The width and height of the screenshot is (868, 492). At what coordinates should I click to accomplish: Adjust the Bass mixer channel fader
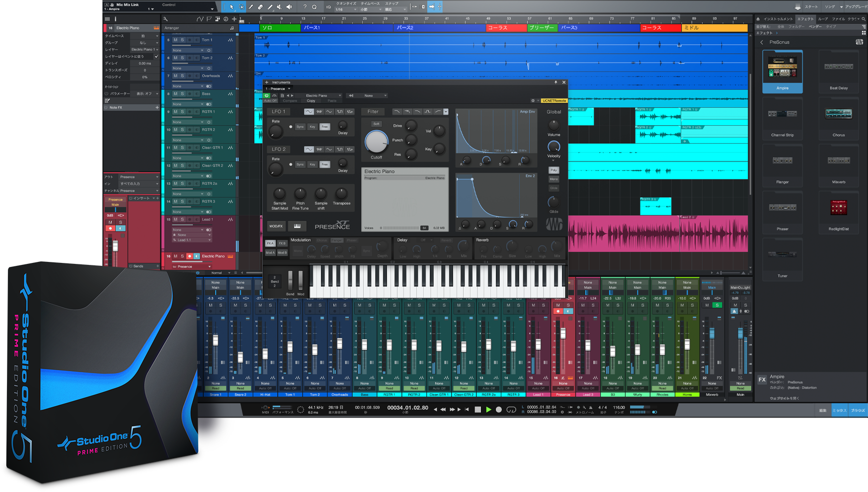coord(364,344)
